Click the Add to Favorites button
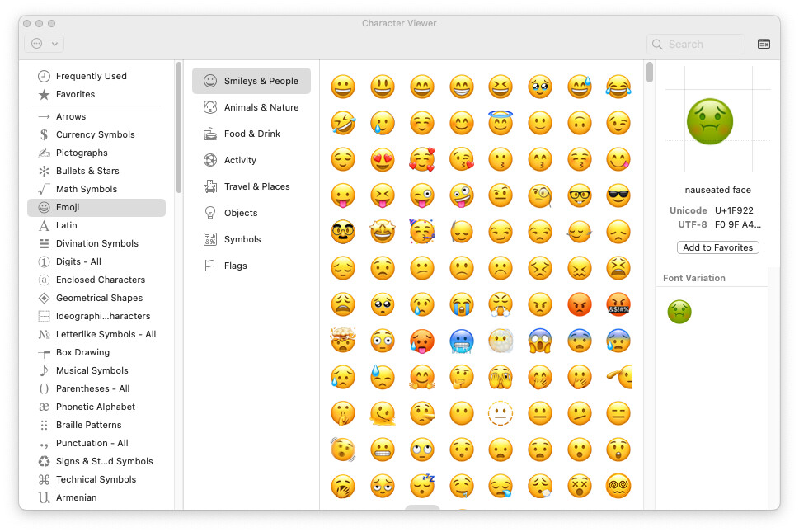 coord(717,247)
